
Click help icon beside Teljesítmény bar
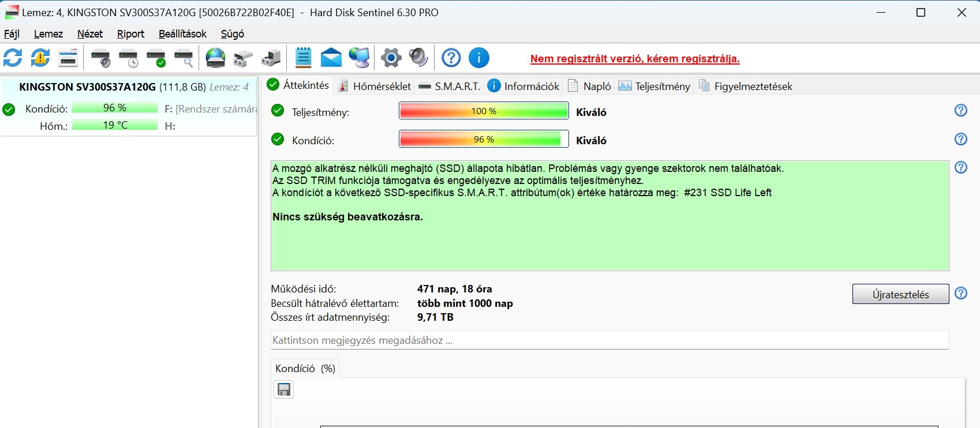pos(961,110)
